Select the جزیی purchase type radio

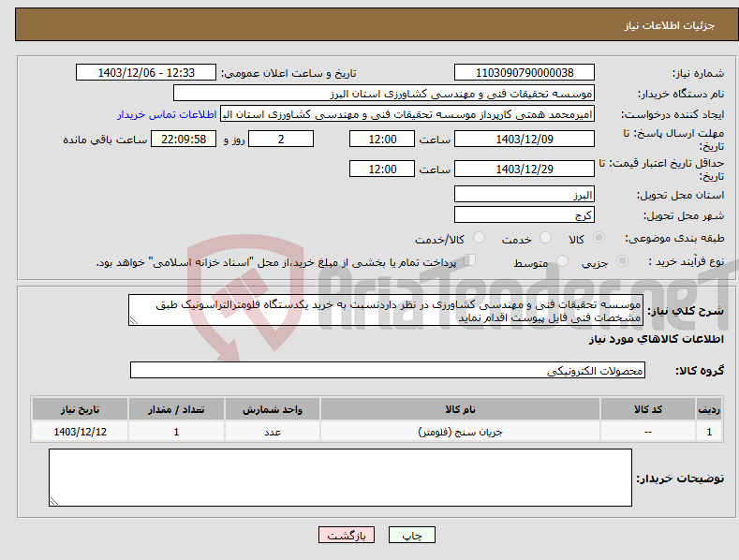click(x=622, y=260)
